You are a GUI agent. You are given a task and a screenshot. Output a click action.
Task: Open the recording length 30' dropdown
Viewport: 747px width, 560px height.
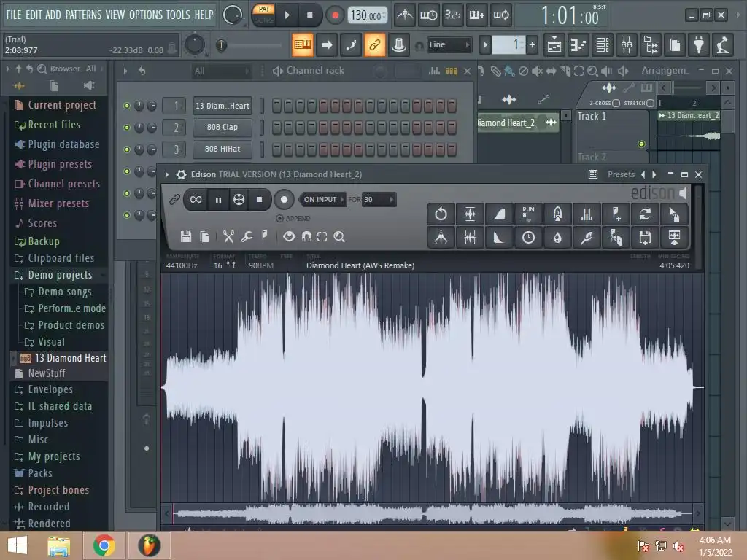point(379,200)
